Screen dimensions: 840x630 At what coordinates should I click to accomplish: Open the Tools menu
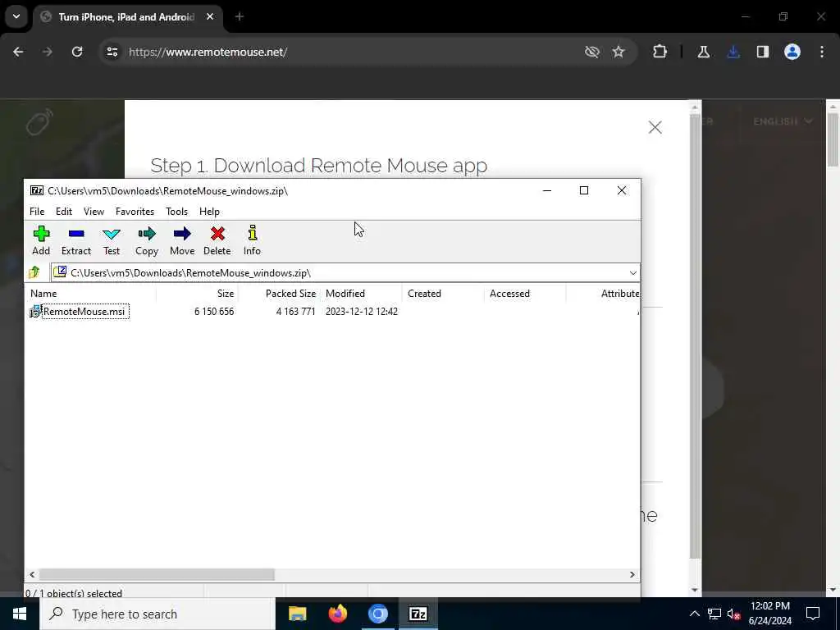[x=176, y=212]
